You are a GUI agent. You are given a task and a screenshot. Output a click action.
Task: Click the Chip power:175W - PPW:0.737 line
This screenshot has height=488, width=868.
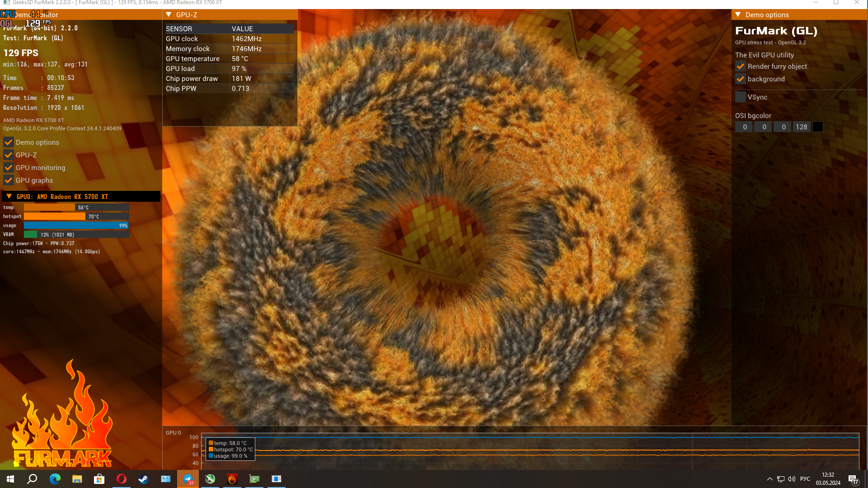39,243
